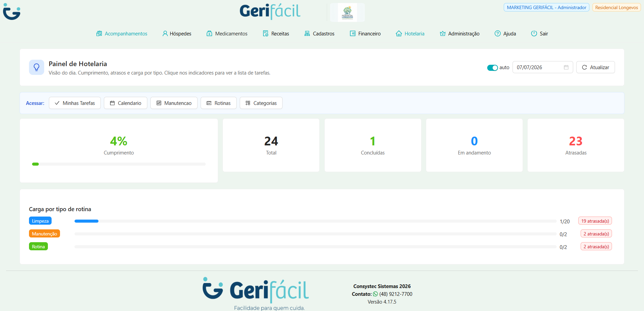Click the Rotina category tag
The width and height of the screenshot is (644, 311).
click(38, 247)
